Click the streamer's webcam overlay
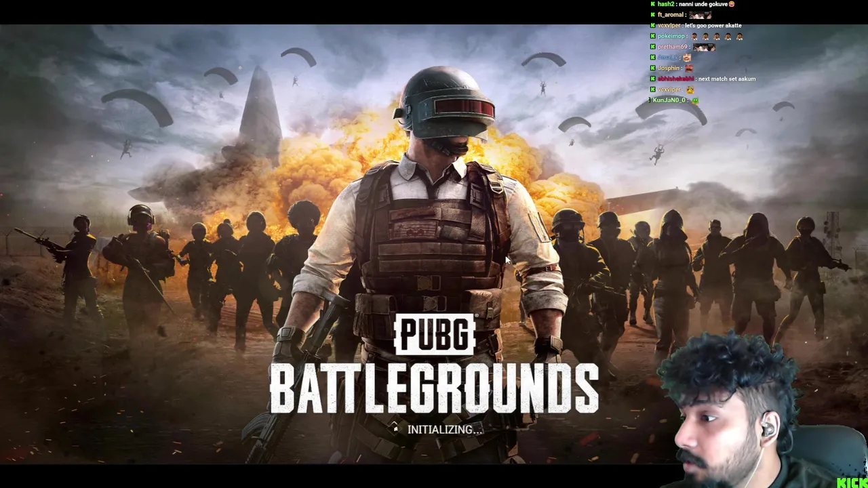 point(762,409)
